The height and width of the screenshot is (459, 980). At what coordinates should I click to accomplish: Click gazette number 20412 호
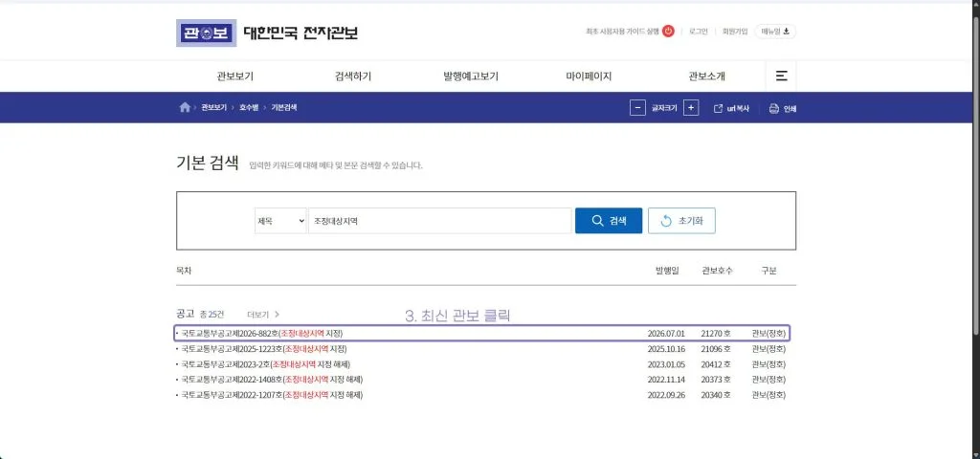tap(716, 364)
